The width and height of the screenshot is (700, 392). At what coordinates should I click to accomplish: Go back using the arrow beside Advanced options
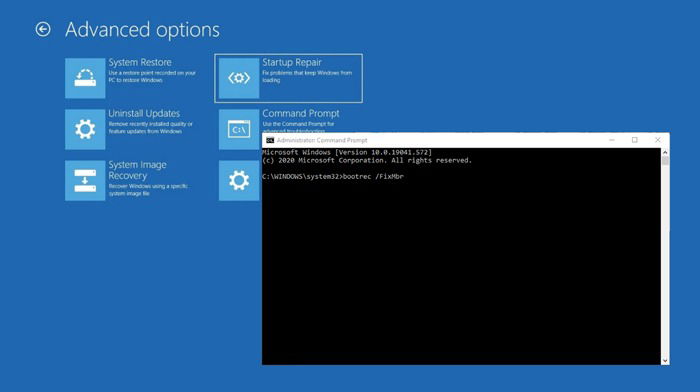[43, 29]
